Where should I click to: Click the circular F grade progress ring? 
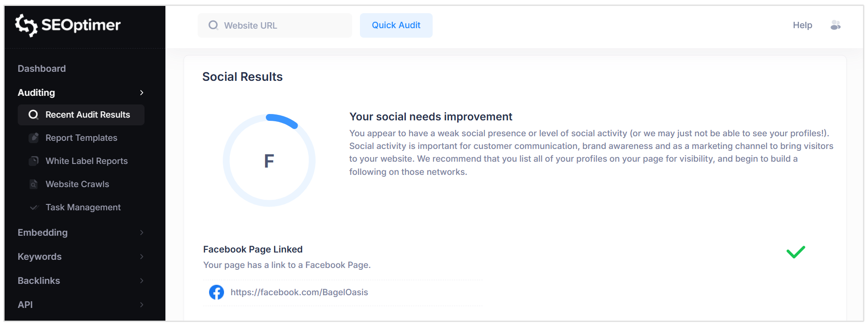(x=269, y=160)
